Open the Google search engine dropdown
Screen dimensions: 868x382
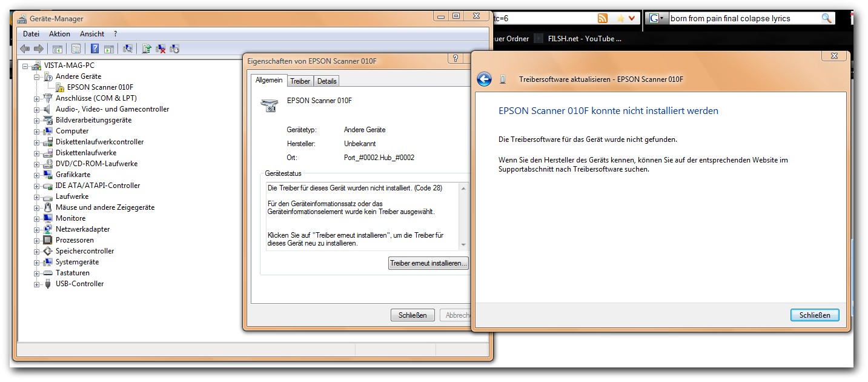pos(657,18)
